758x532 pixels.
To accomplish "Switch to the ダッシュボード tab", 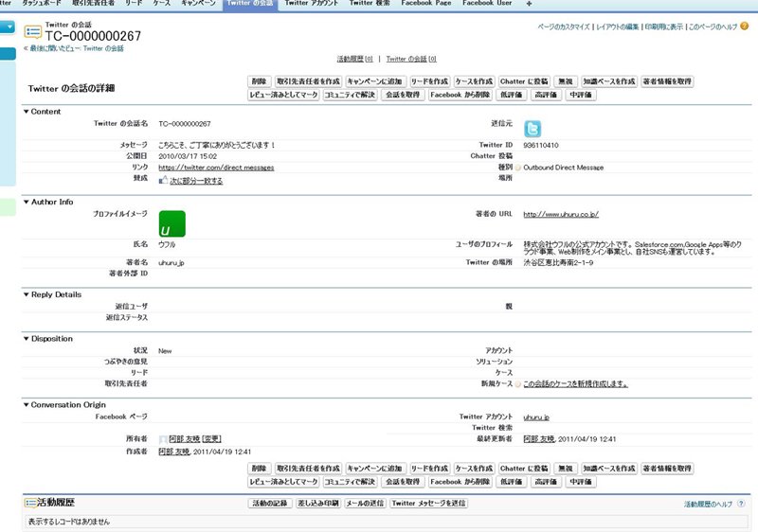I will tap(42, 3).
